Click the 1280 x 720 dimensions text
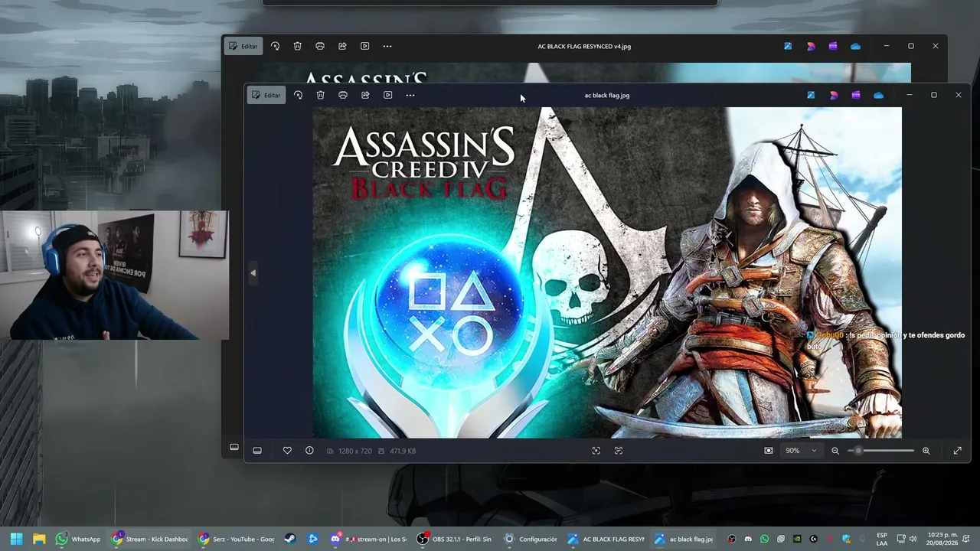The height and width of the screenshot is (551, 980). tap(355, 452)
